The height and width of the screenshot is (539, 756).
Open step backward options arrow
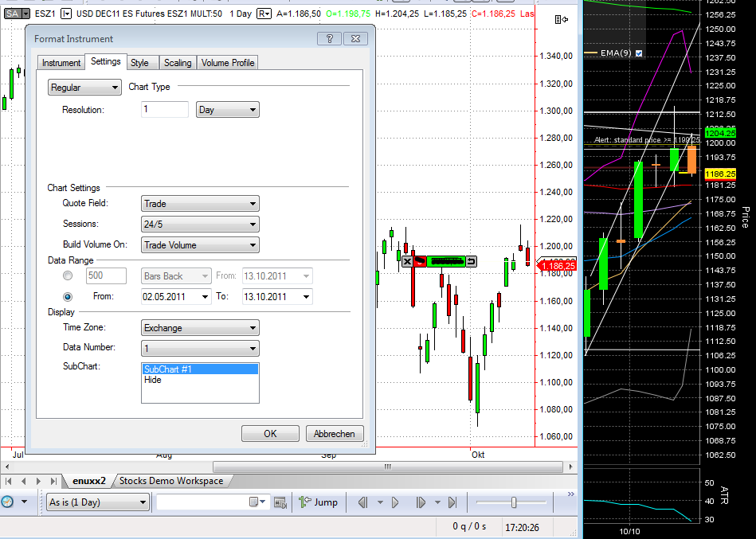point(380,502)
